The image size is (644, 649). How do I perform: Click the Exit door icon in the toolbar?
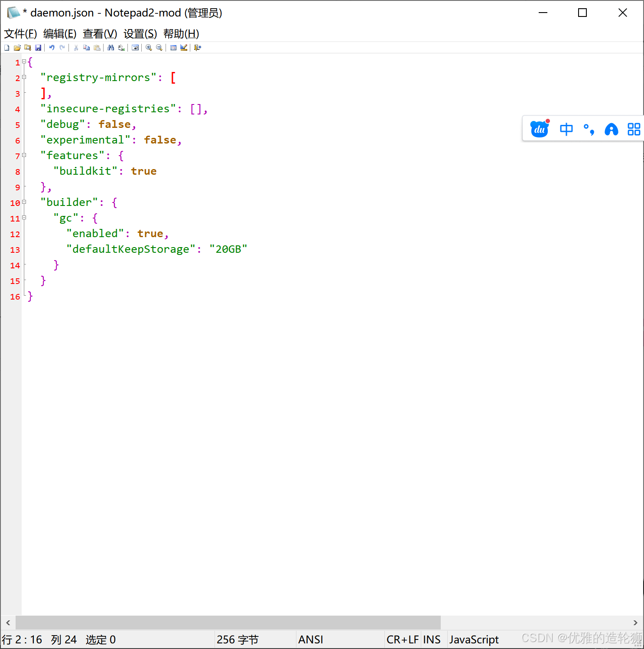198,48
